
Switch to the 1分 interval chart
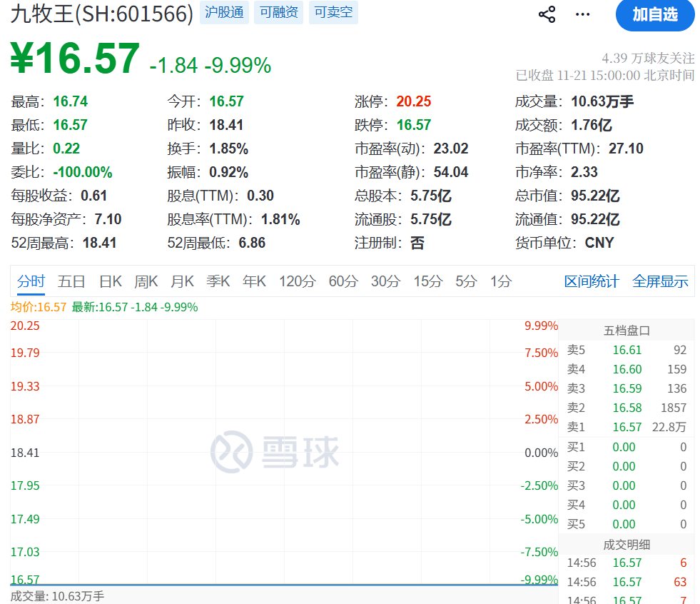501,281
